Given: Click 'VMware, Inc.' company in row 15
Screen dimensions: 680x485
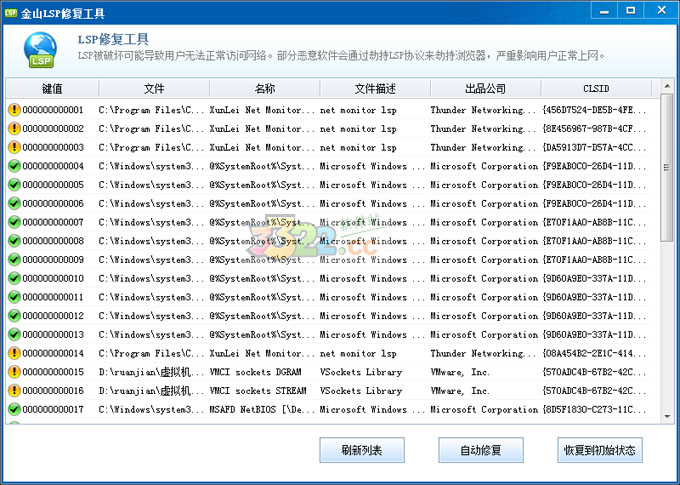Looking at the screenshot, I should coord(460,372).
